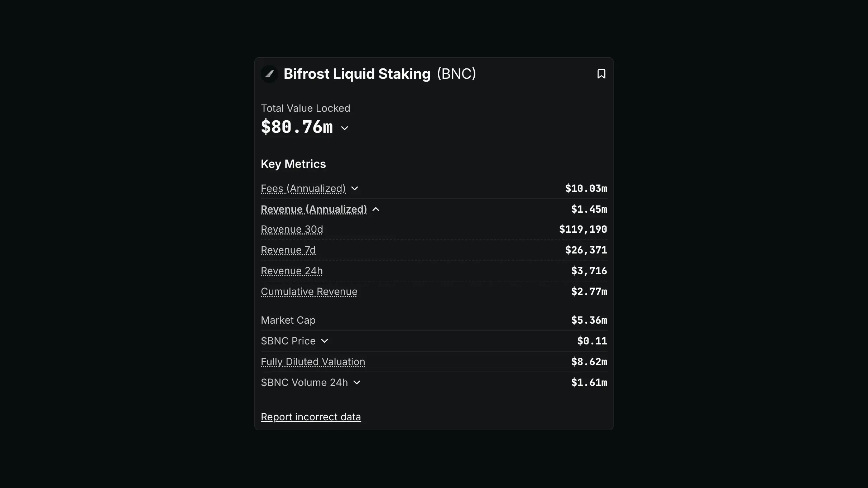The height and width of the screenshot is (488, 868).
Task: Collapse the Revenue (Annualized) chevron
Action: [x=376, y=209]
